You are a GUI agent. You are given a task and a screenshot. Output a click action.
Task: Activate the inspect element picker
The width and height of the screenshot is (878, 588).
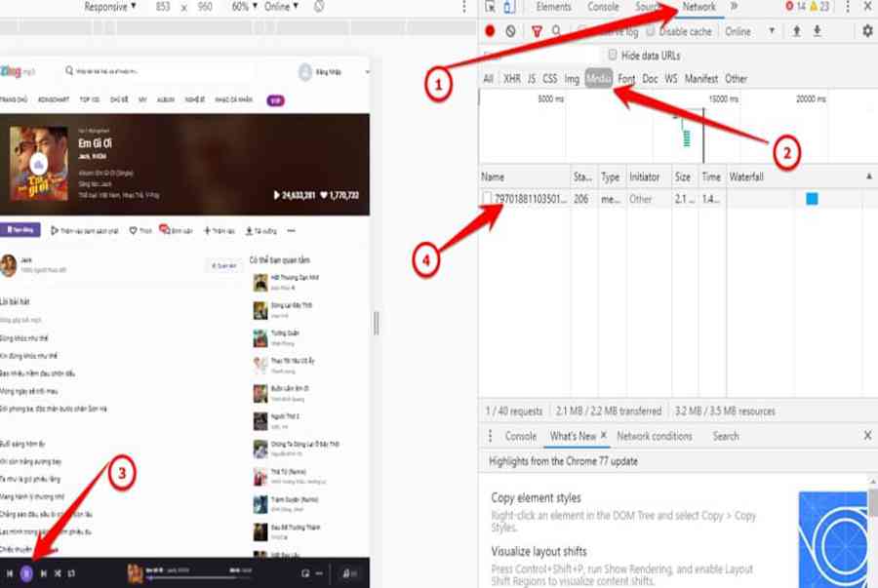(490, 7)
